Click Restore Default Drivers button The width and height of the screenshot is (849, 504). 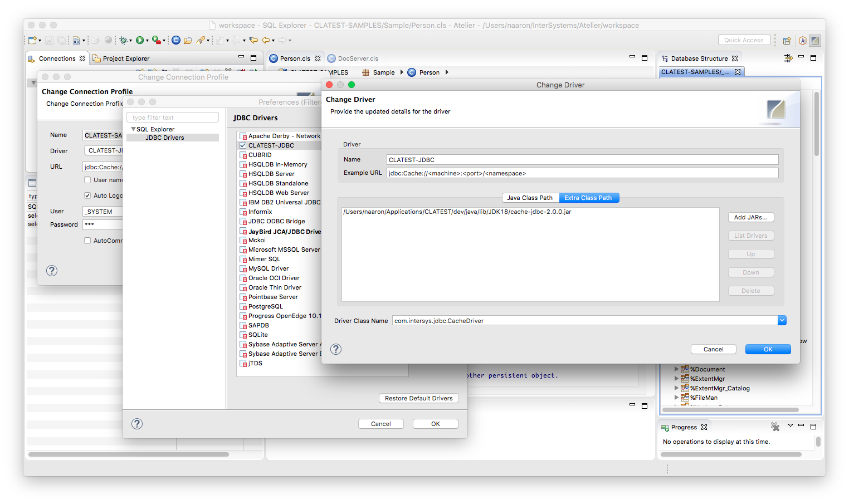419,398
